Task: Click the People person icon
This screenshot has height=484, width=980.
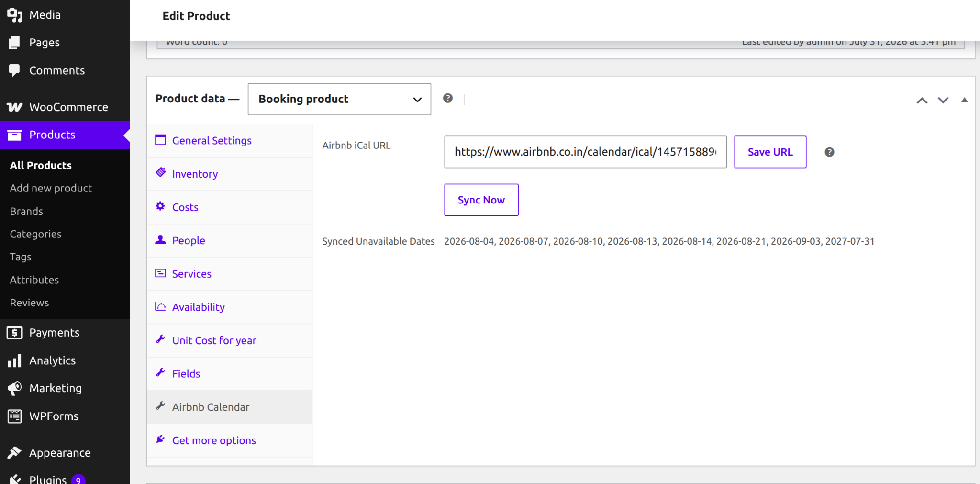Action: pyautogui.click(x=160, y=239)
